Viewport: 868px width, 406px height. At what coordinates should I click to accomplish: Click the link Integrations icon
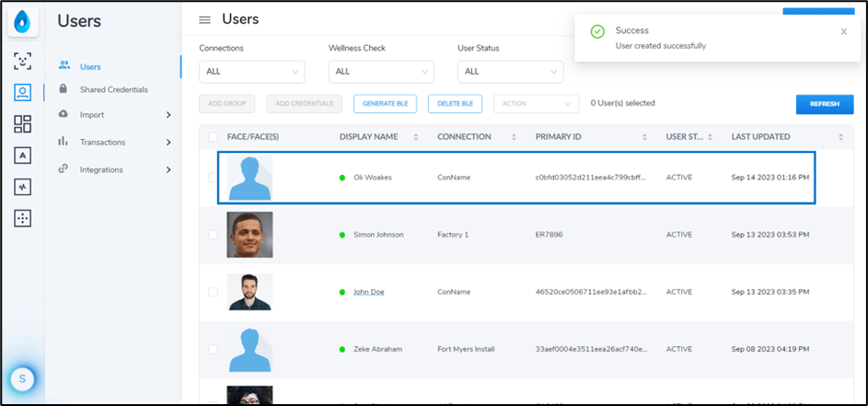click(64, 168)
